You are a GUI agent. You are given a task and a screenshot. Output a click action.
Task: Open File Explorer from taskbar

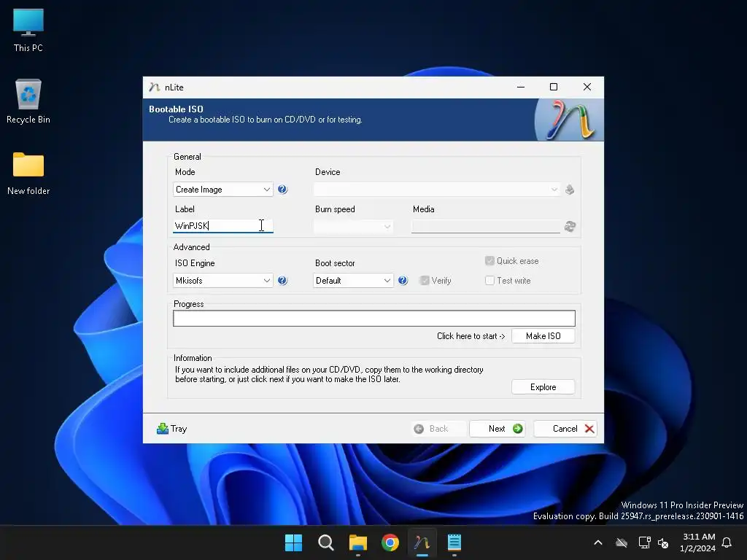pyautogui.click(x=357, y=542)
